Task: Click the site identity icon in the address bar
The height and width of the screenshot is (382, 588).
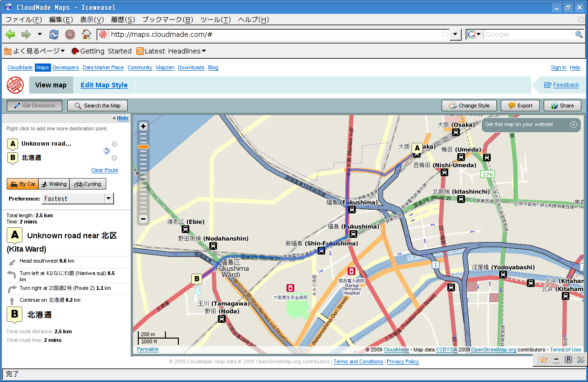Action: pyautogui.click(x=103, y=34)
